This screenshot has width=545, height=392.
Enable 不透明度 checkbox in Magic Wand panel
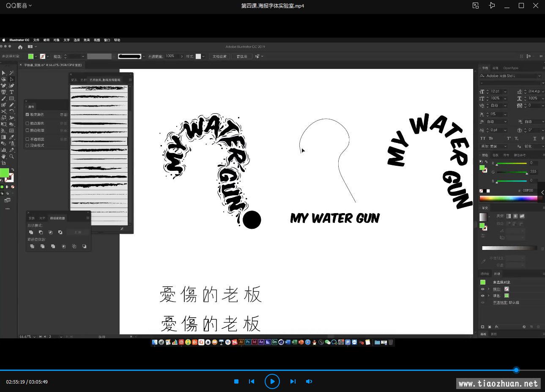click(x=27, y=139)
